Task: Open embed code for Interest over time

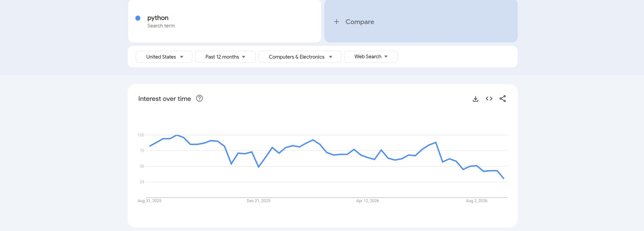Action: coord(489,99)
